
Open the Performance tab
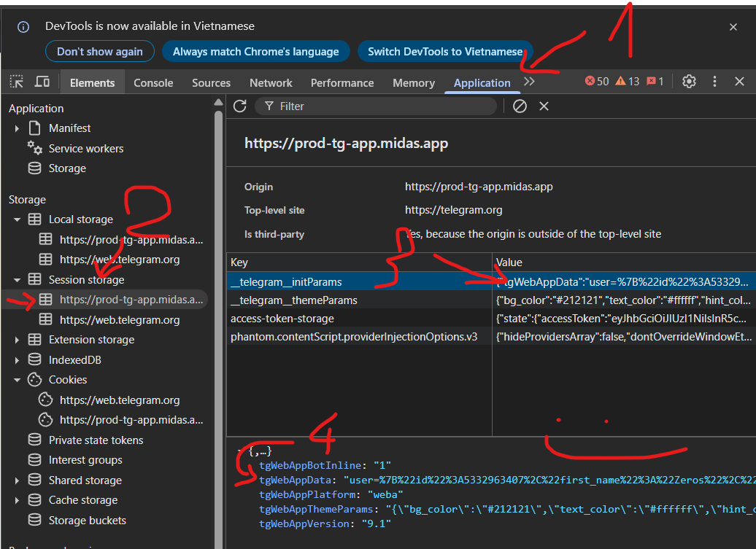(x=342, y=83)
